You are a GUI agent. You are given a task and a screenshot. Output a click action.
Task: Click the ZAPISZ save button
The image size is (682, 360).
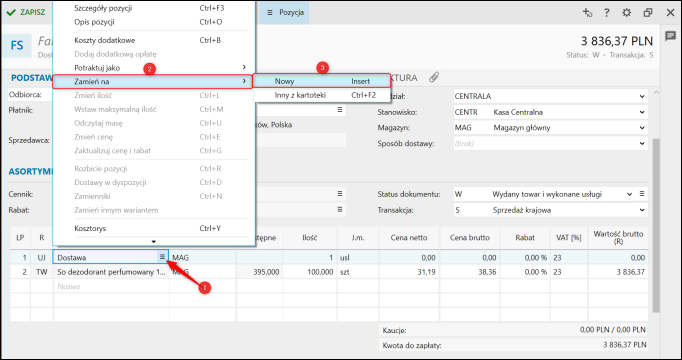click(26, 12)
